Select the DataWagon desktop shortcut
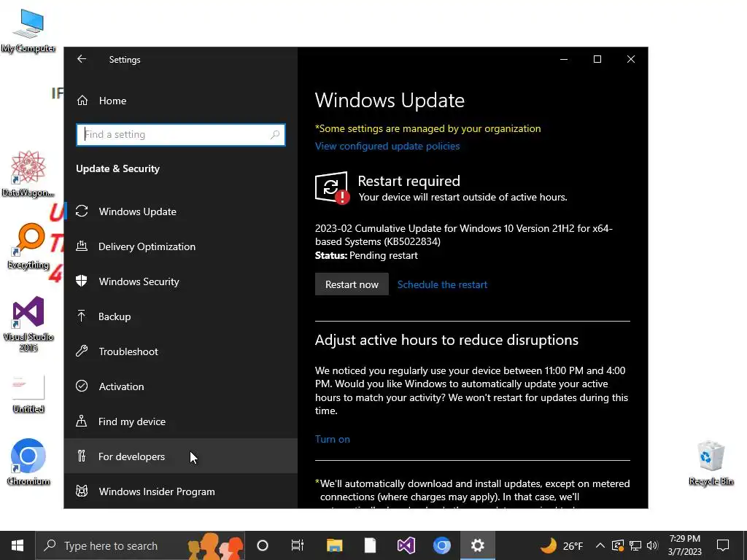The image size is (747, 560). click(28, 174)
